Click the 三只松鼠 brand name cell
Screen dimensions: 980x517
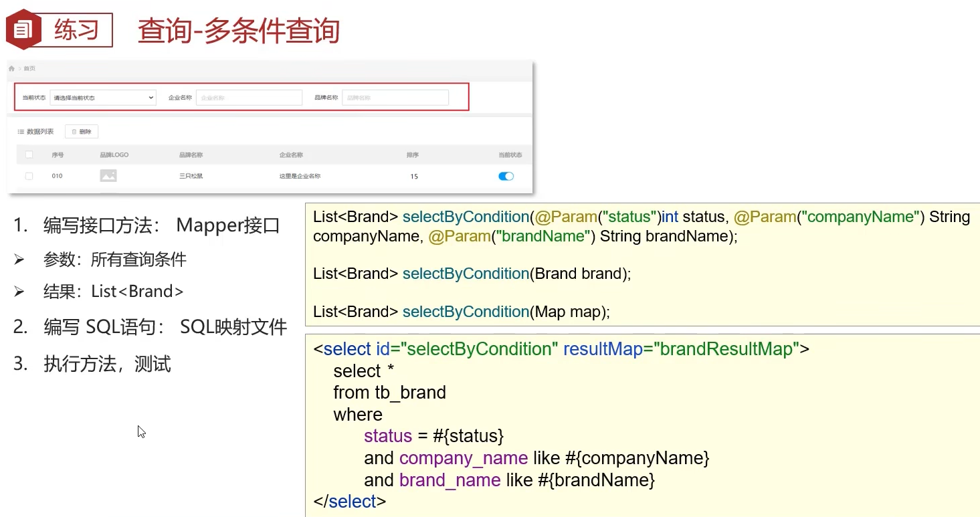pyautogui.click(x=191, y=176)
